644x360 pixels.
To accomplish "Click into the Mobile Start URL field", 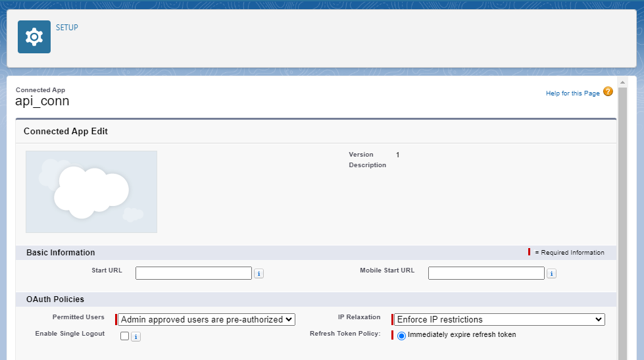I will [486, 273].
